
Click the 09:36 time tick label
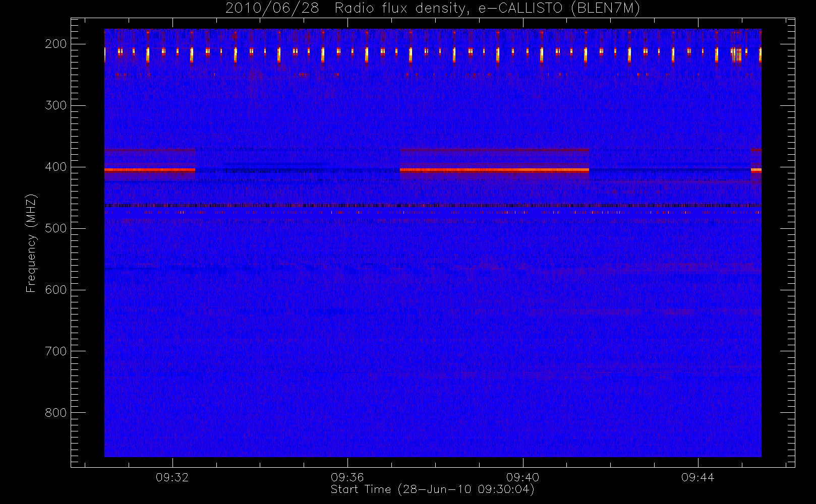pos(347,477)
